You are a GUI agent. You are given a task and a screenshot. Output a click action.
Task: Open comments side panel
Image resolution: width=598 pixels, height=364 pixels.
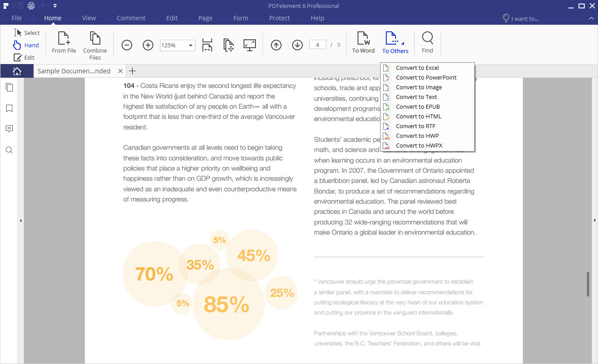[9, 129]
